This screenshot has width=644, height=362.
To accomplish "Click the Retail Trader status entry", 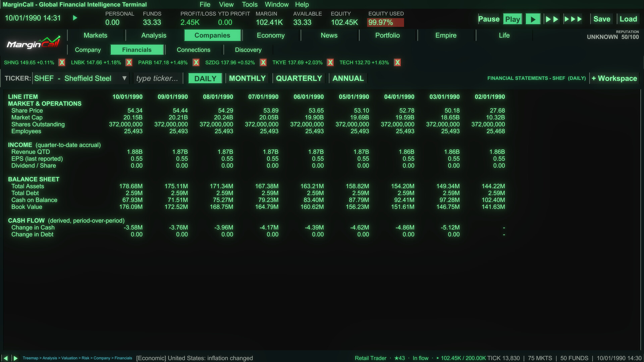I will tap(371, 358).
